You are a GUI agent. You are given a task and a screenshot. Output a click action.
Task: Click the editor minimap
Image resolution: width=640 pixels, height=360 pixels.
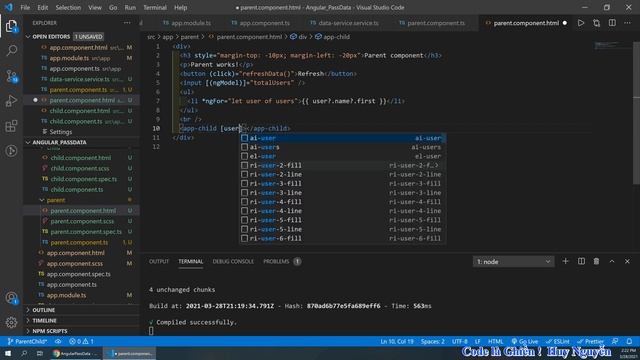612,45
